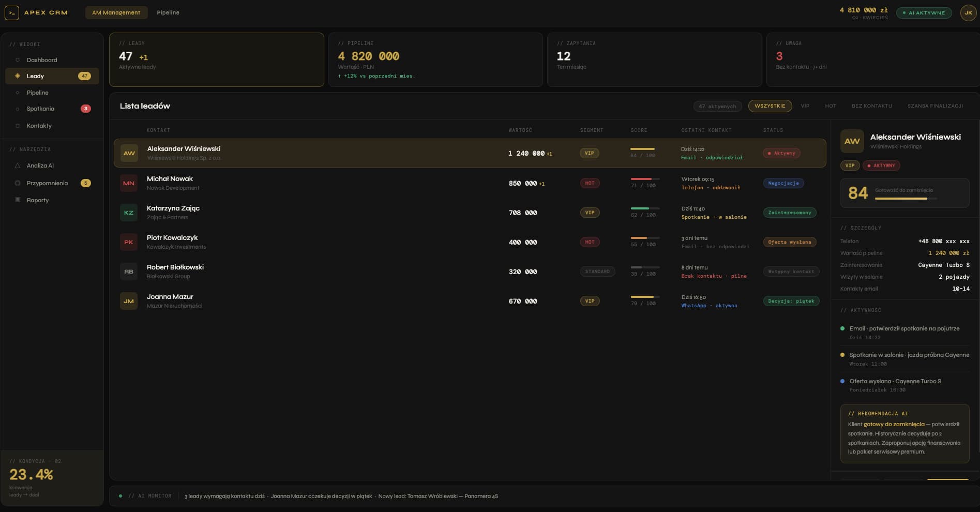
Task: Select the Piotr Kowalczyk lead name
Action: click(172, 238)
